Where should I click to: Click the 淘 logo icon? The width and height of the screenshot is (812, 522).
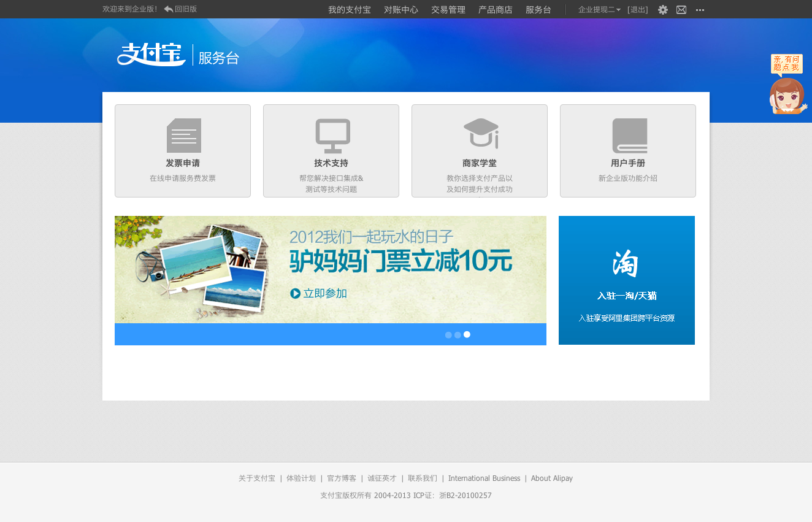626,264
